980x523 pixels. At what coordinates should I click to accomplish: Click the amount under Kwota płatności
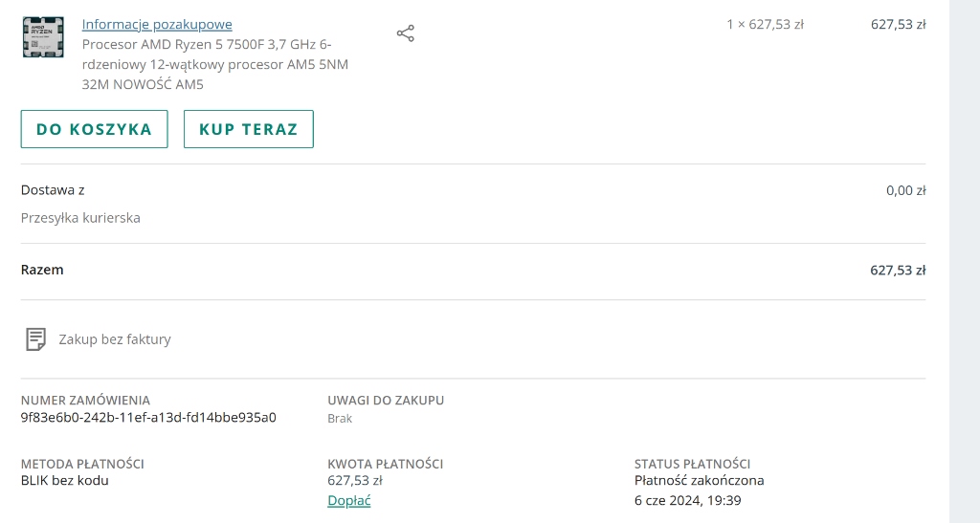[355, 480]
